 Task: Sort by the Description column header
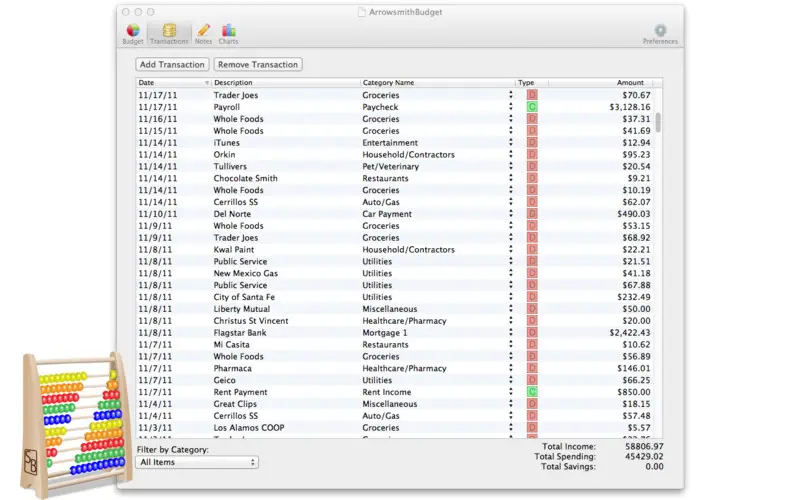(x=286, y=83)
